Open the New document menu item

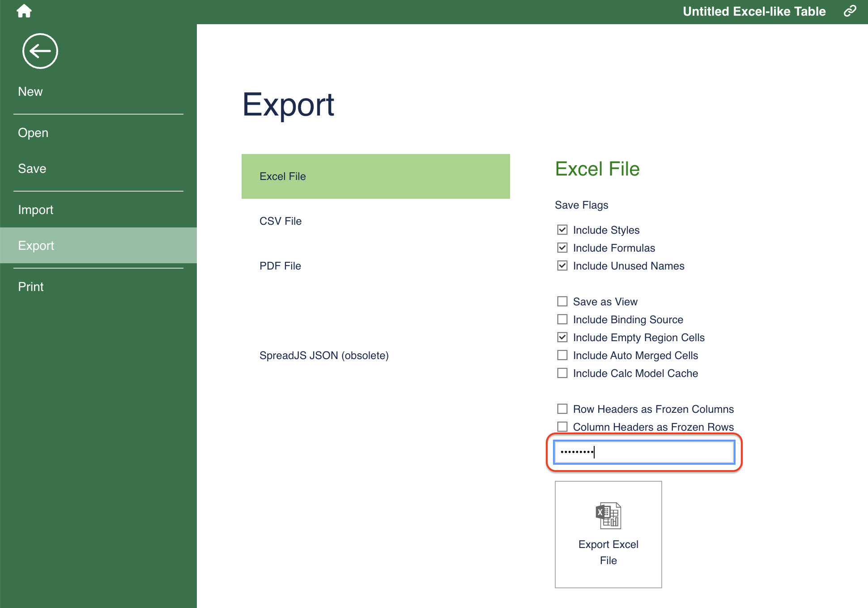pos(30,91)
